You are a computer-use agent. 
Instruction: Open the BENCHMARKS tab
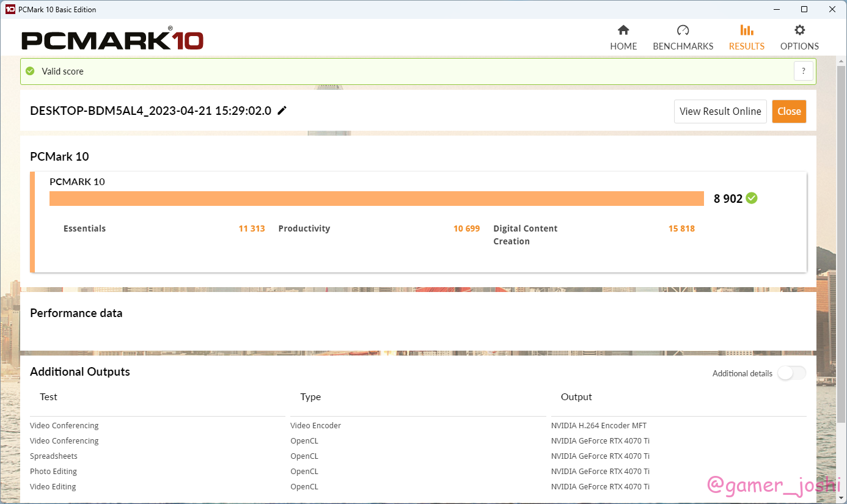tap(683, 37)
